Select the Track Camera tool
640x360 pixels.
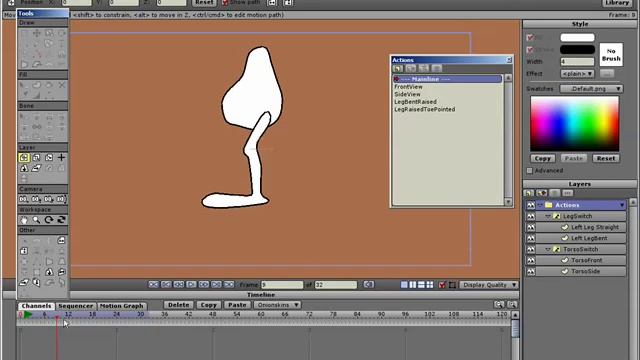[24, 199]
